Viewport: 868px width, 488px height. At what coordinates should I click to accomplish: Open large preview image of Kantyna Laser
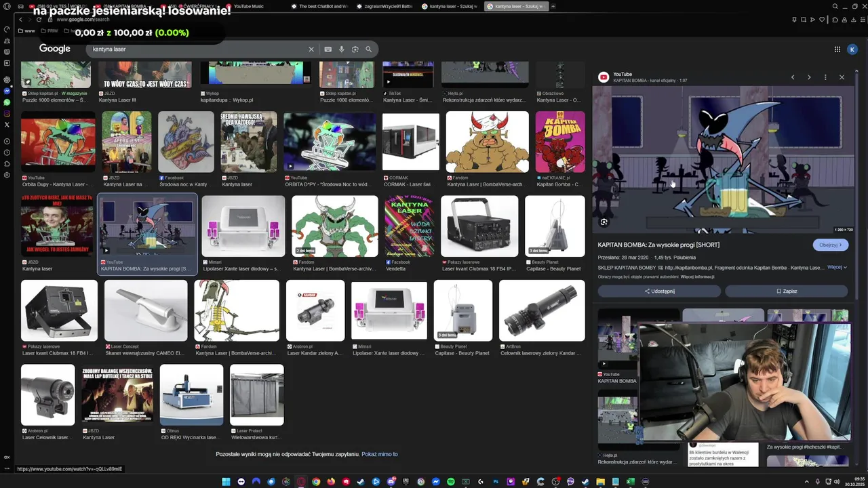click(724, 160)
